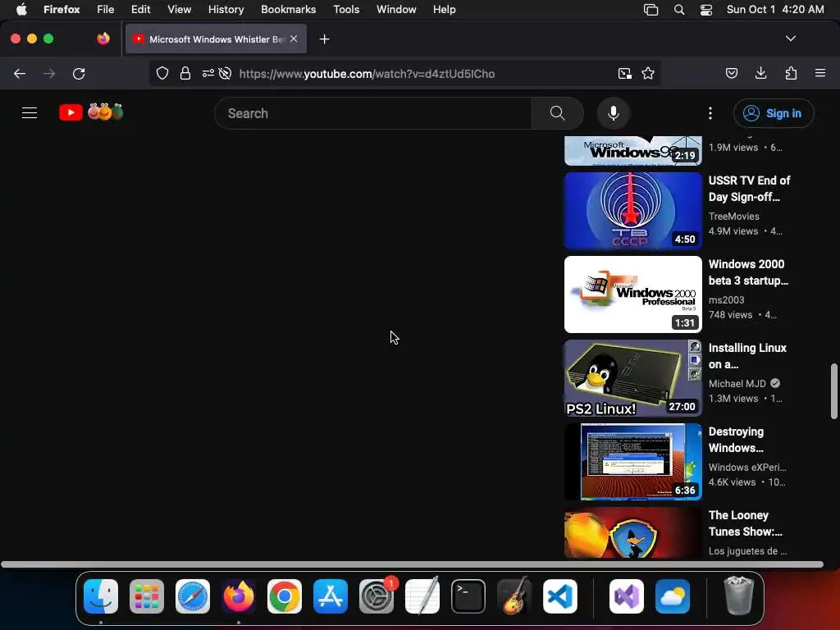The width and height of the screenshot is (840, 630).
Task: Open Windows 98 video thumbnail
Action: pyautogui.click(x=632, y=151)
